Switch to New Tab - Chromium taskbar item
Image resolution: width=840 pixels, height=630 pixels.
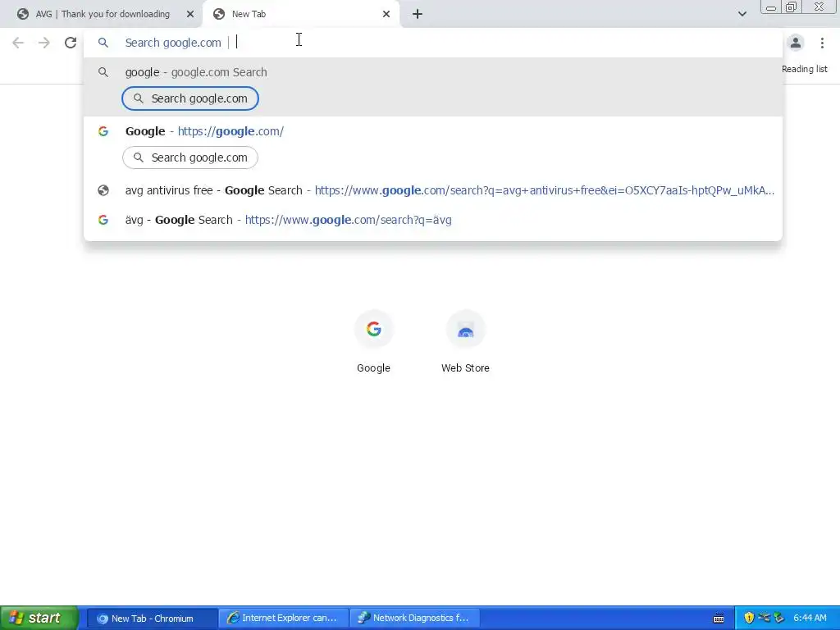point(152,619)
